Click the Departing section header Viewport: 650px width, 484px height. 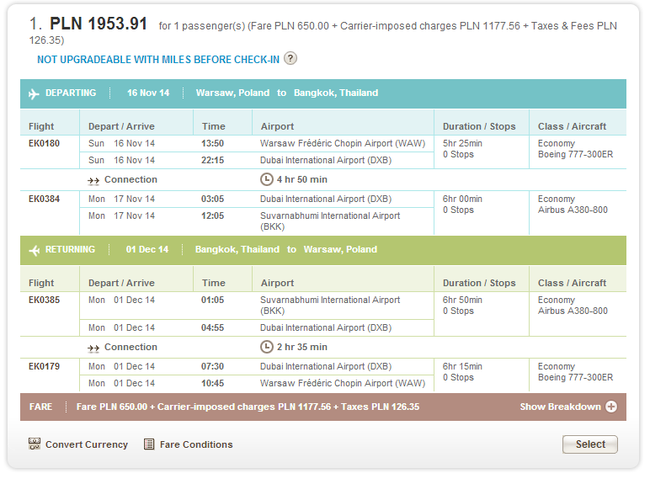[x=70, y=93]
